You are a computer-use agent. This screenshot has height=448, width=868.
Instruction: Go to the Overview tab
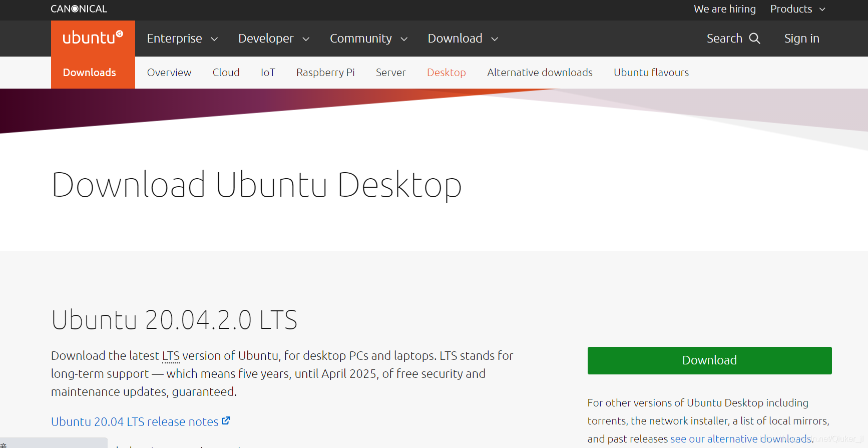pyautogui.click(x=169, y=73)
